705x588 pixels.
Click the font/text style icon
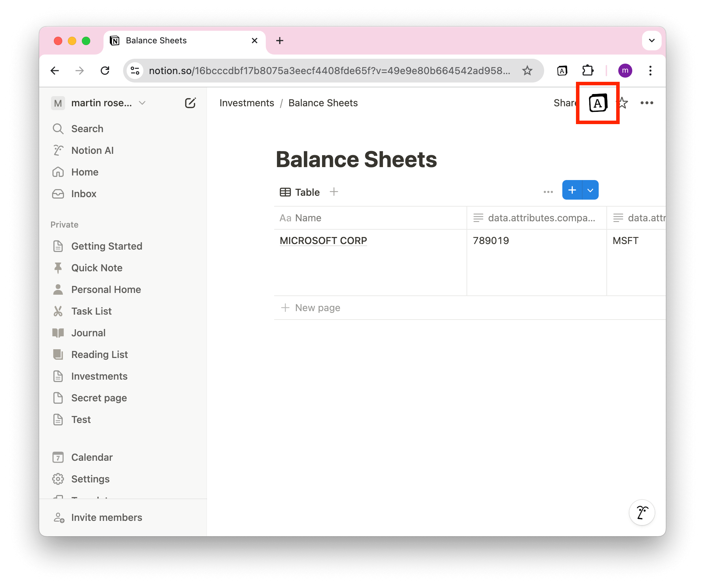[x=597, y=103]
